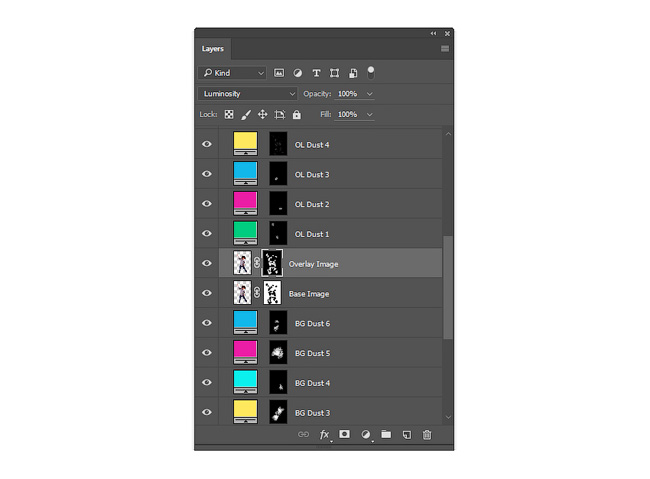
Task: Hide the OL Dust 4 layer
Action: pos(207,144)
